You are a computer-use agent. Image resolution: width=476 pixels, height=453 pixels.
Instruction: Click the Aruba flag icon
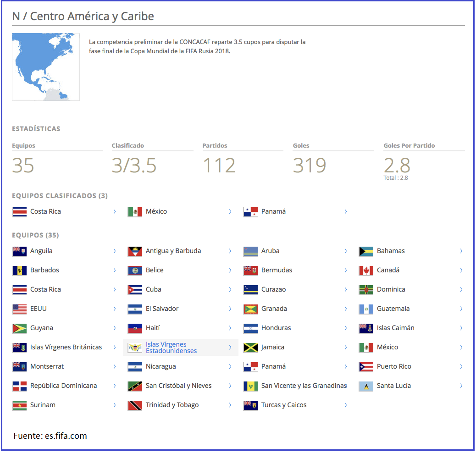click(250, 251)
